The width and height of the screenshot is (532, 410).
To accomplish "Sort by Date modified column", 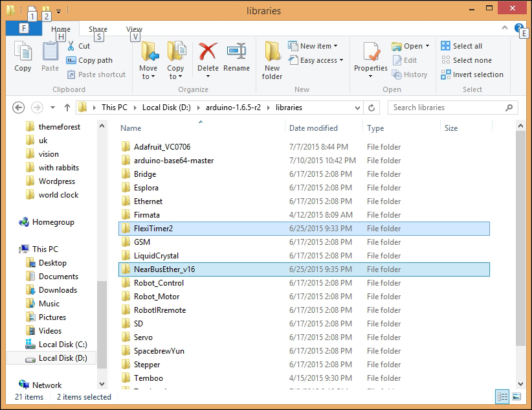I will (313, 128).
